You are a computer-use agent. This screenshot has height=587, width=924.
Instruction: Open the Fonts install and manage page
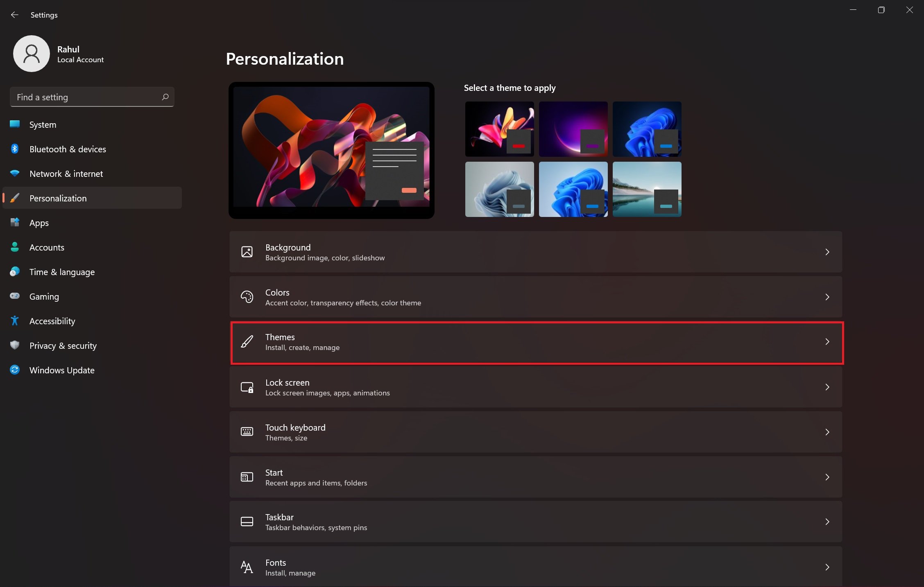[535, 565]
